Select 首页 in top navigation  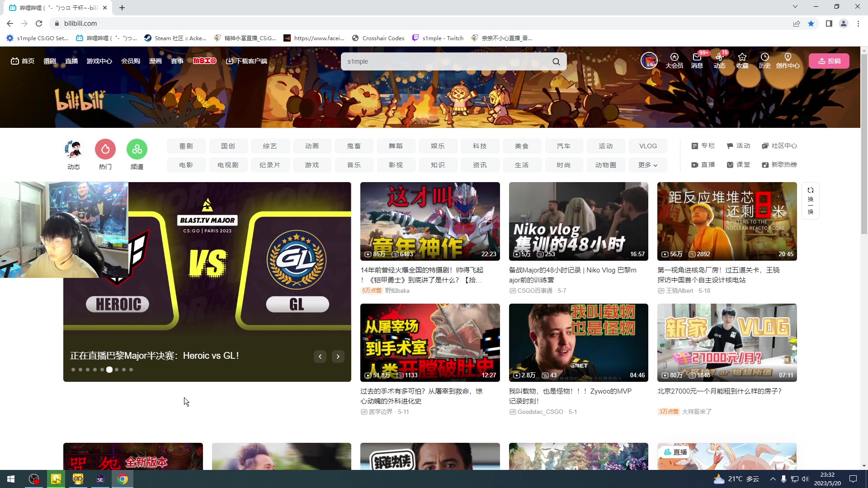23,61
